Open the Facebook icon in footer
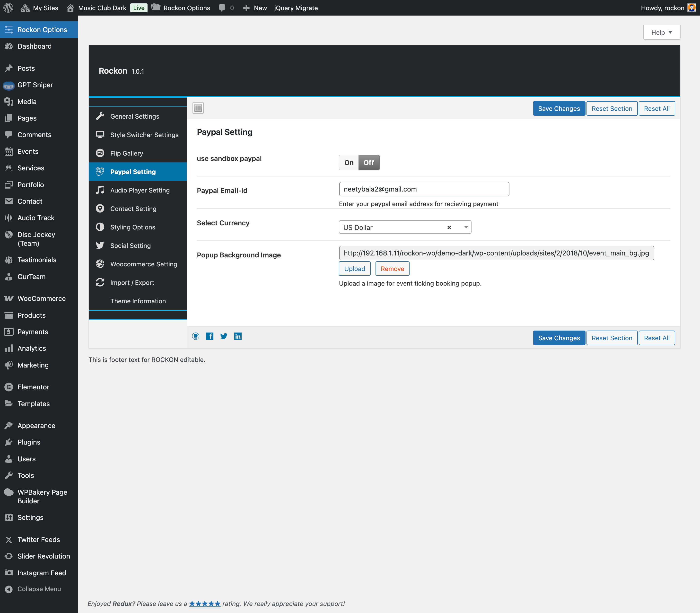The image size is (700, 613). 210,336
